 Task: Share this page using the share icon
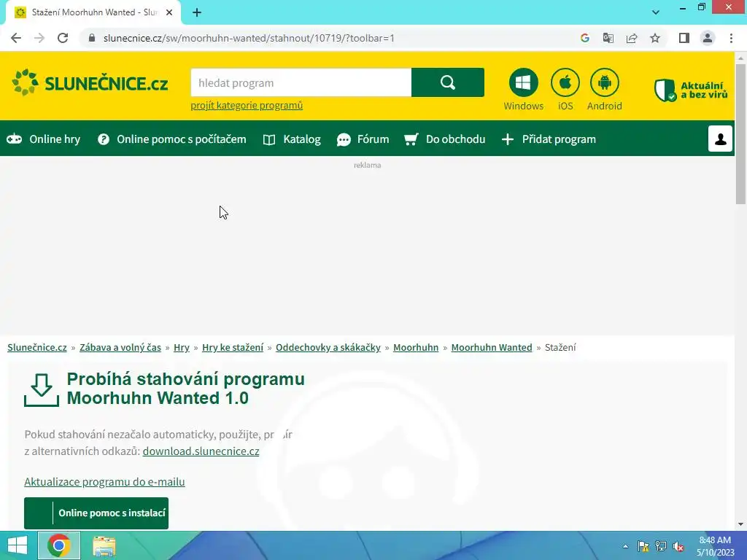pos(632,38)
